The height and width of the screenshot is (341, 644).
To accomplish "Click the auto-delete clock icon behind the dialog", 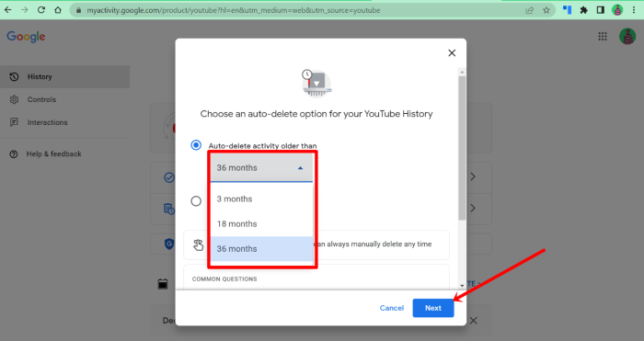I will [168, 209].
